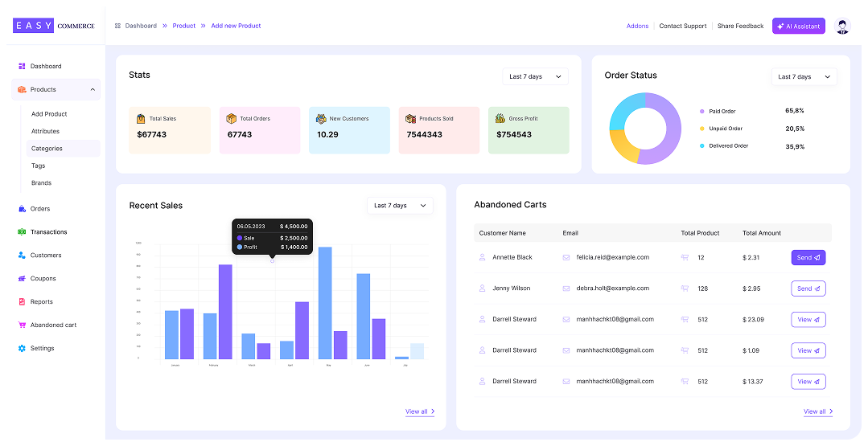Image resolution: width=868 pixels, height=446 pixels.
Task: Click the AI Assistant button
Action: (798, 27)
